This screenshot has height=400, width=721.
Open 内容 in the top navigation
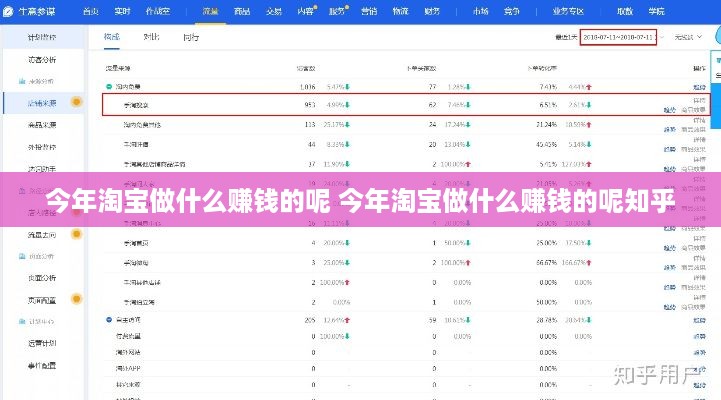tap(305, 11)
